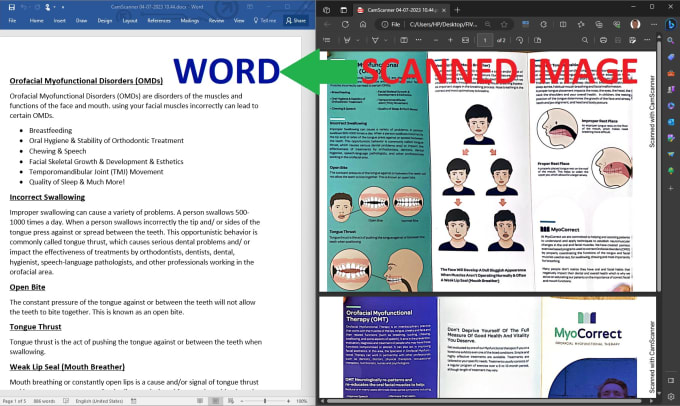Click the Tongue Thrust heading in Word
680x406 pixels.
click(35, 327)
